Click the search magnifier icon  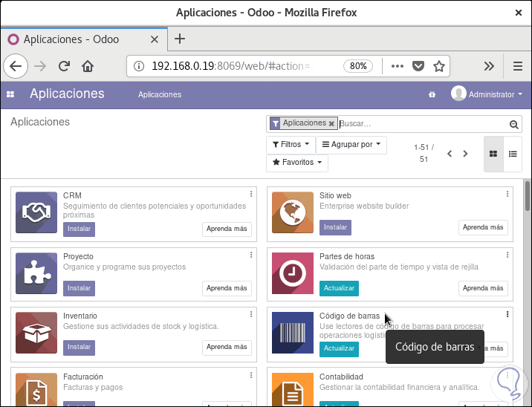coord(513,125)
